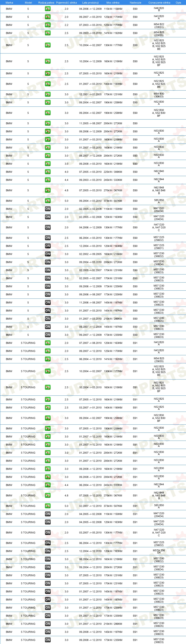Click the 03.2007 -> 01.2010 production years cell

[x=90, y=408]
